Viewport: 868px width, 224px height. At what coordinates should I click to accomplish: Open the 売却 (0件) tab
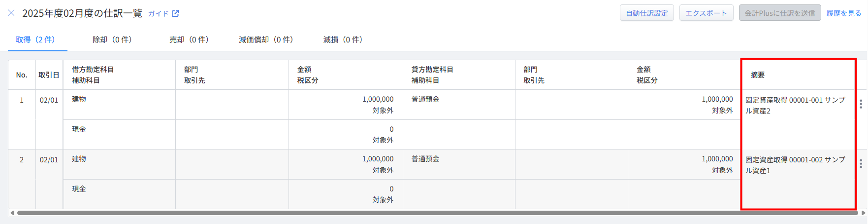click(189, 39)
